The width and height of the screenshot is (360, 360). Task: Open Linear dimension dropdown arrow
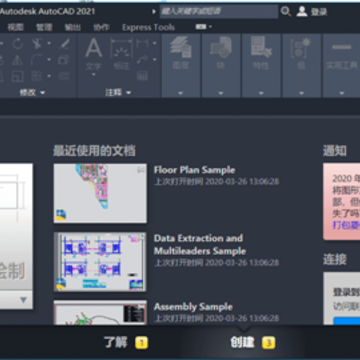click(154, 43)
